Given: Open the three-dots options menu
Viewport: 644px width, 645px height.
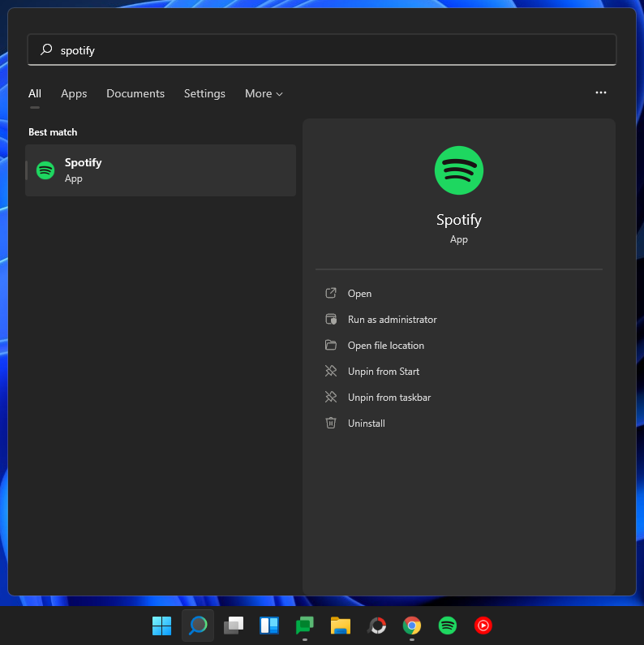Looking at the screenshot, I should coord(601,93).
